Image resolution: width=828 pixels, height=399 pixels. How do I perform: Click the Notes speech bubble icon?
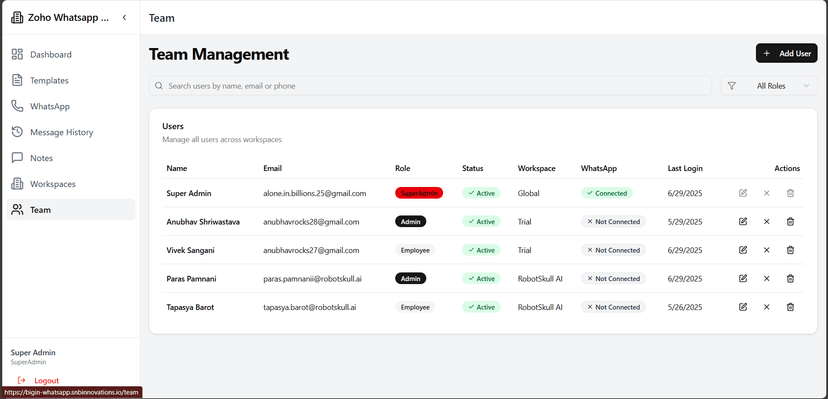17,158
